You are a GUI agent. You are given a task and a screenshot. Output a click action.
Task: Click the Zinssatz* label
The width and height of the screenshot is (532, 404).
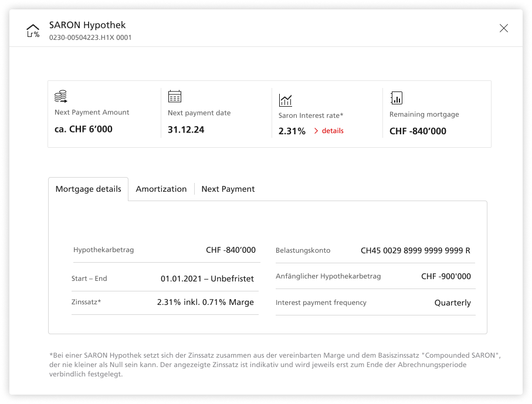pos(86,302)
